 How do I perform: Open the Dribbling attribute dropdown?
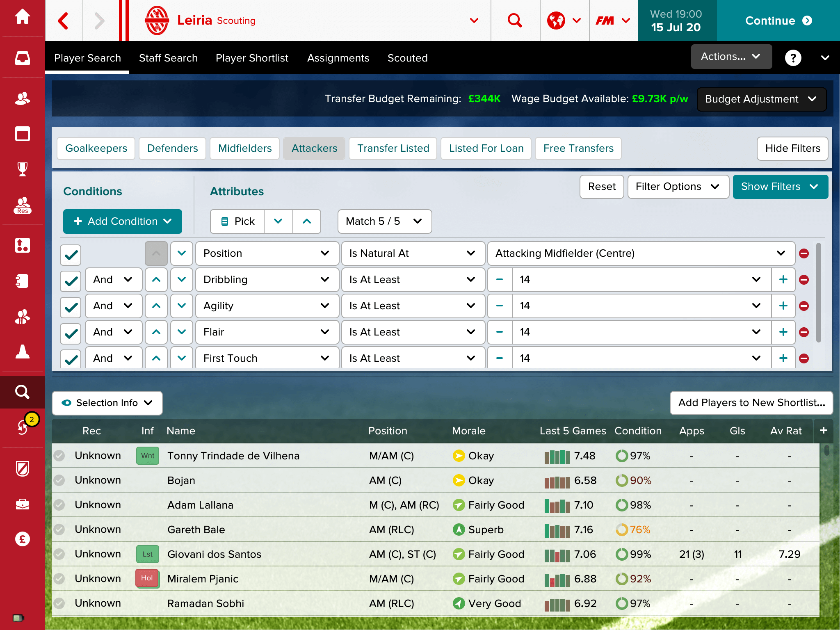267,280
